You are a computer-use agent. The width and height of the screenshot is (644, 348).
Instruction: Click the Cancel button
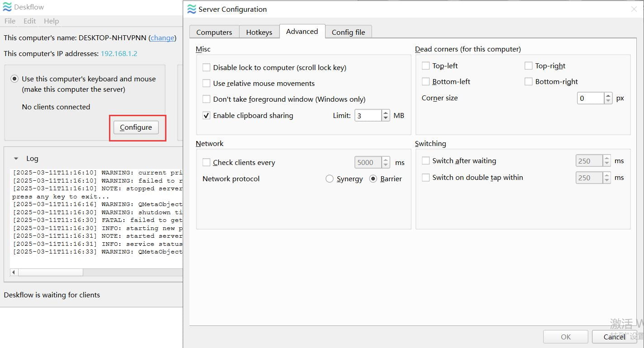[x=614, y=337]
